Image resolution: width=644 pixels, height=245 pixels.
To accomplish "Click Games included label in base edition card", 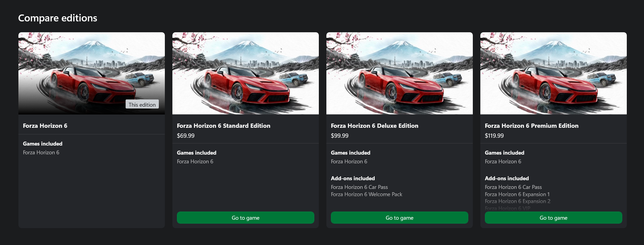I will tap(43, 144).
